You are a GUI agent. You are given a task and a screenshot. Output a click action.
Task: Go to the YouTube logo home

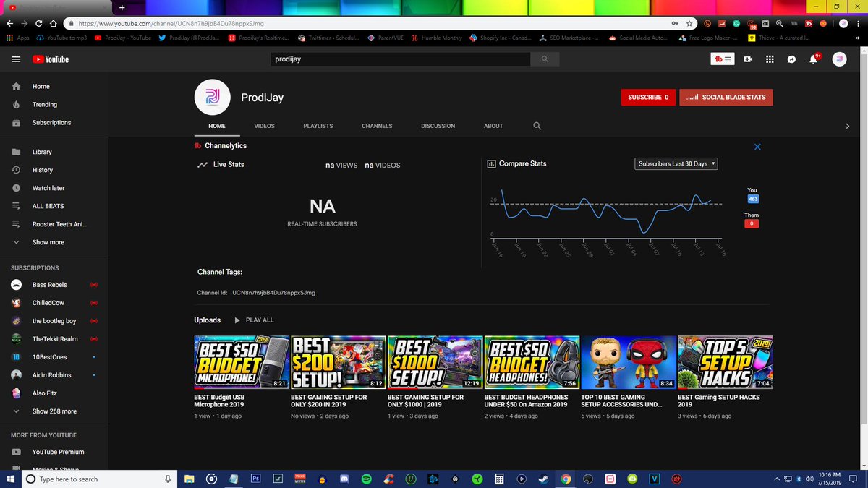pyautogui.click(x=51, y=59)
